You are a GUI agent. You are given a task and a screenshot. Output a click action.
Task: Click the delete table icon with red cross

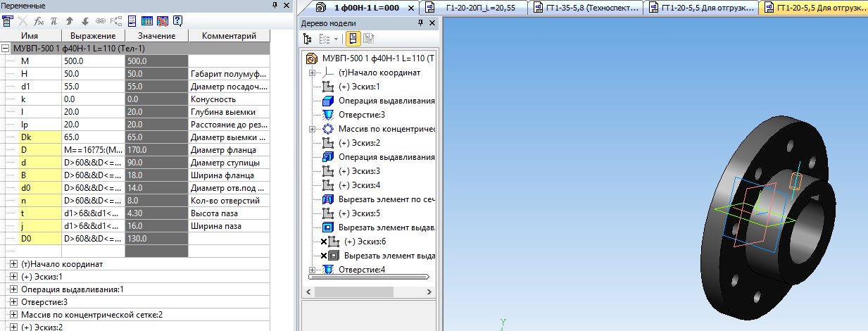[x=163, y=21]
